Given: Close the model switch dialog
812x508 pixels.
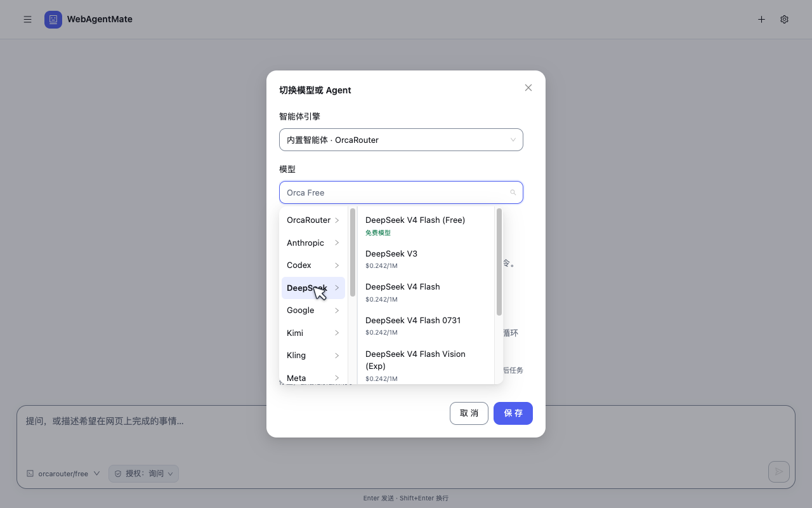Looking at the screenshot, I should [x=528, y=88].
